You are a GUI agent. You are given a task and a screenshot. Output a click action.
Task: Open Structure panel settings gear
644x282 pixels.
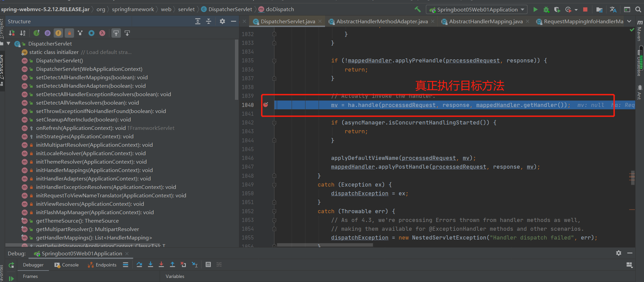(x=222, y=21)
